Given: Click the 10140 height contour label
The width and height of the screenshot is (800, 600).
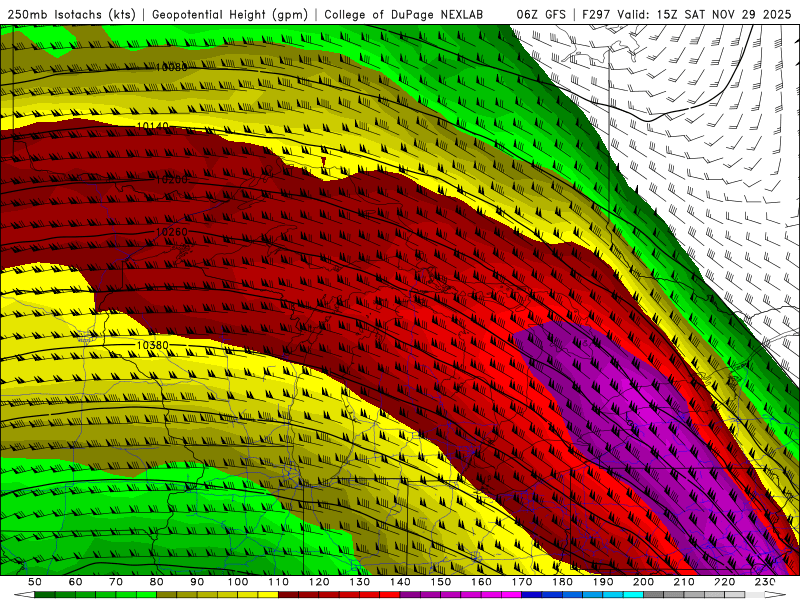Looking at the screenshot, I should point(153,126).
